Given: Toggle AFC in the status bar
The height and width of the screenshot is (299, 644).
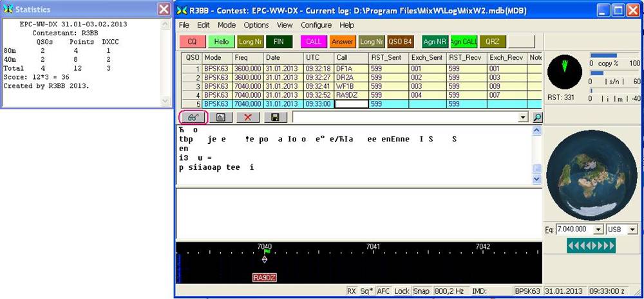Looking at the screenshot, I should [x=384, y=291].
